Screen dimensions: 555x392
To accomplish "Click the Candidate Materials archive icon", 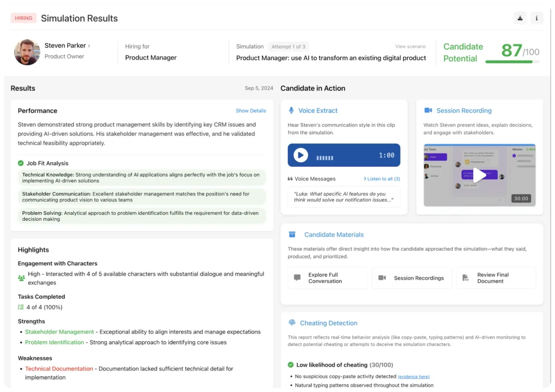I will 292,234.
